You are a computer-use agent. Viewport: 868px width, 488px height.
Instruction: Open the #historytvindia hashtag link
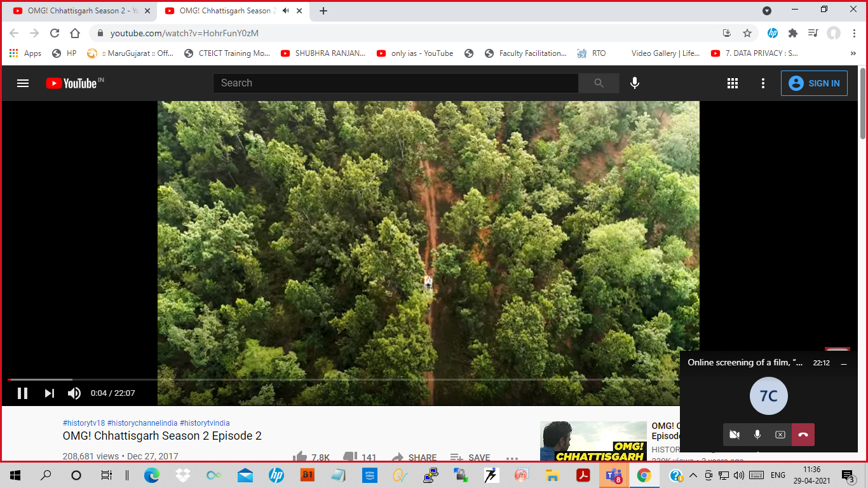tap(205, 423)
